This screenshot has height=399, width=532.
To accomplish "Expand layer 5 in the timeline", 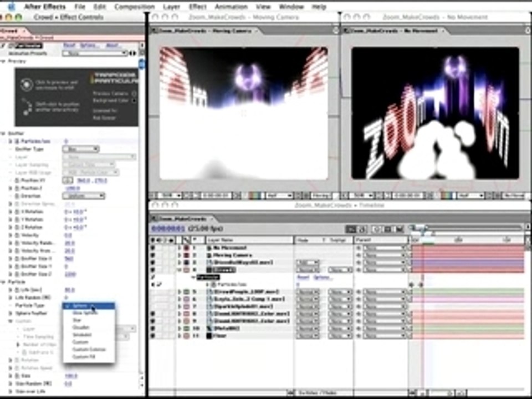I will coord(180,292).
